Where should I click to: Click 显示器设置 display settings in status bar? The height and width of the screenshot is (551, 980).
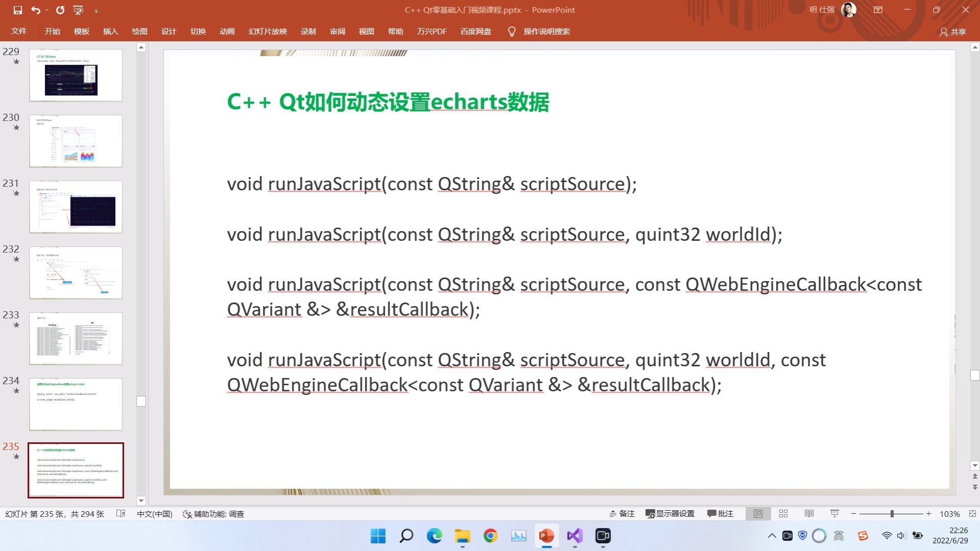pyautogui.click(x=670, y=514)
